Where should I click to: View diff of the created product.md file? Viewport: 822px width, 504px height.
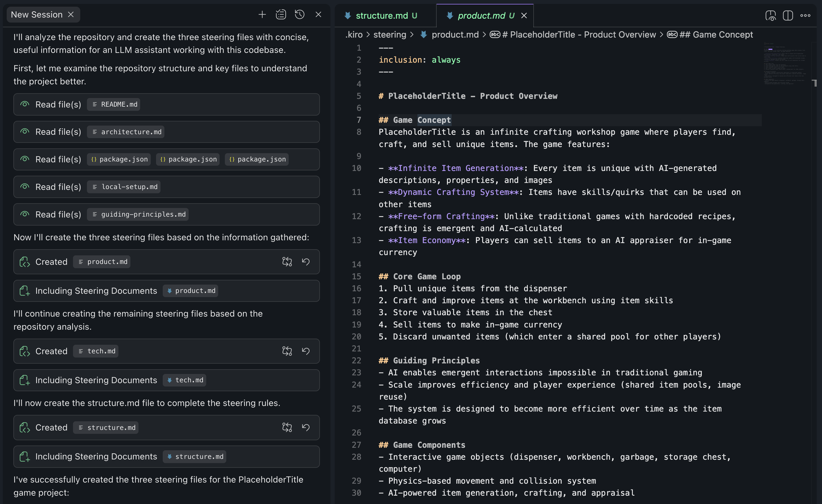(287, 262)
